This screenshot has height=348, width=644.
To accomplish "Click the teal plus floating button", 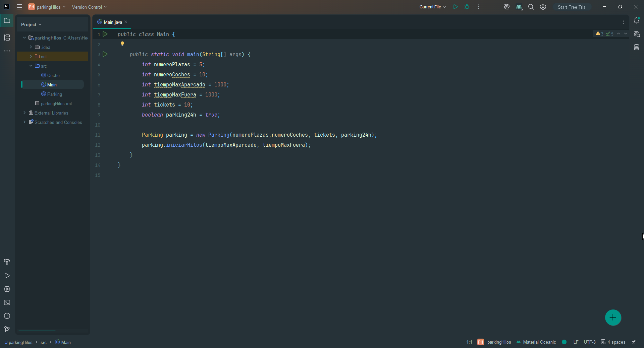I will 613,318.
